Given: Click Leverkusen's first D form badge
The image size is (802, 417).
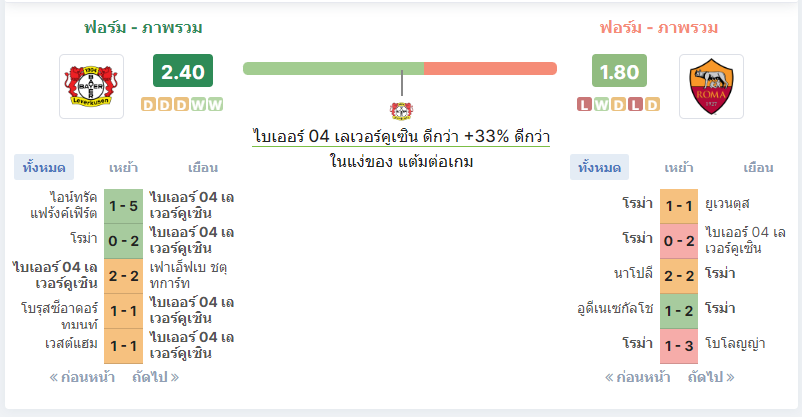Looking at the screenshot, I should tap(148, 104).
